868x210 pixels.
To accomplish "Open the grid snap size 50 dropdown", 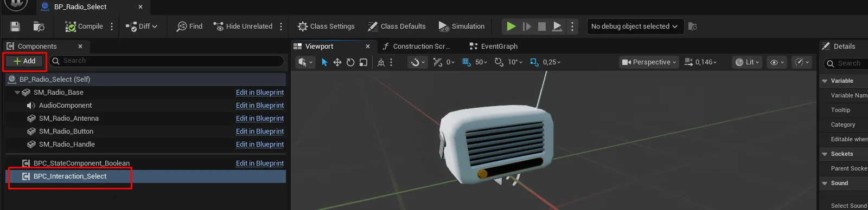I will pos(481,62).
